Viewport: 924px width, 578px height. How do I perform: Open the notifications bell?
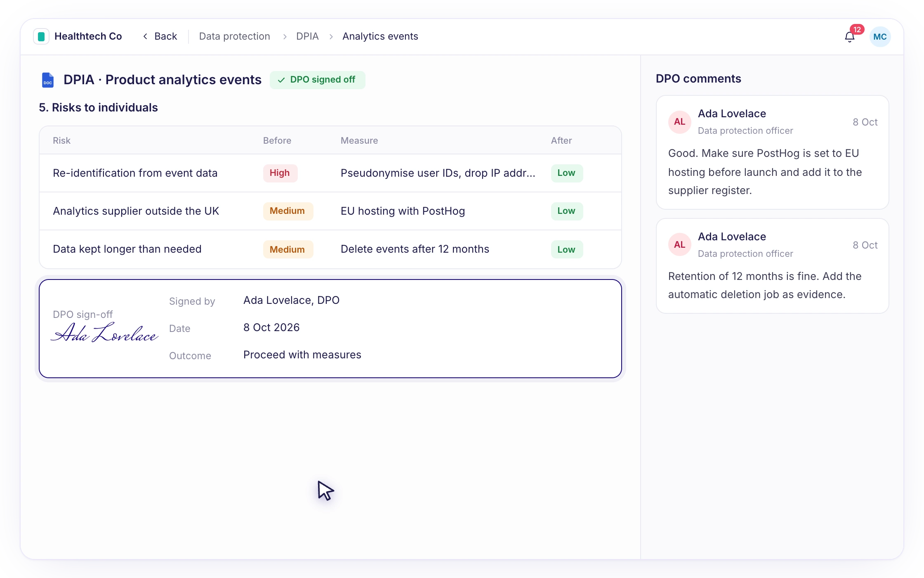tap(850, 37)
